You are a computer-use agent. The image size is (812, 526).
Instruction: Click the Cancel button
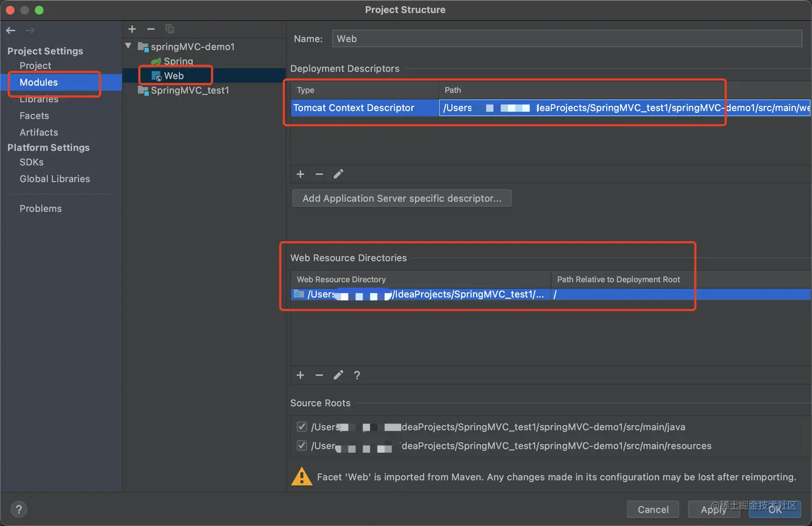tap(653, 509)
